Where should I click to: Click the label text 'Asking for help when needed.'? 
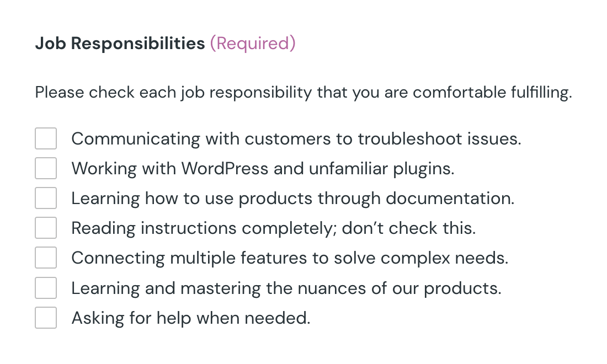191,318
